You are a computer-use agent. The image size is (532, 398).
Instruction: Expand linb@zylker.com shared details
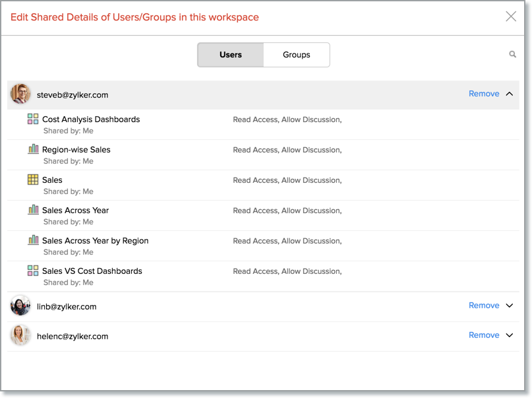[x=510, y=306]
